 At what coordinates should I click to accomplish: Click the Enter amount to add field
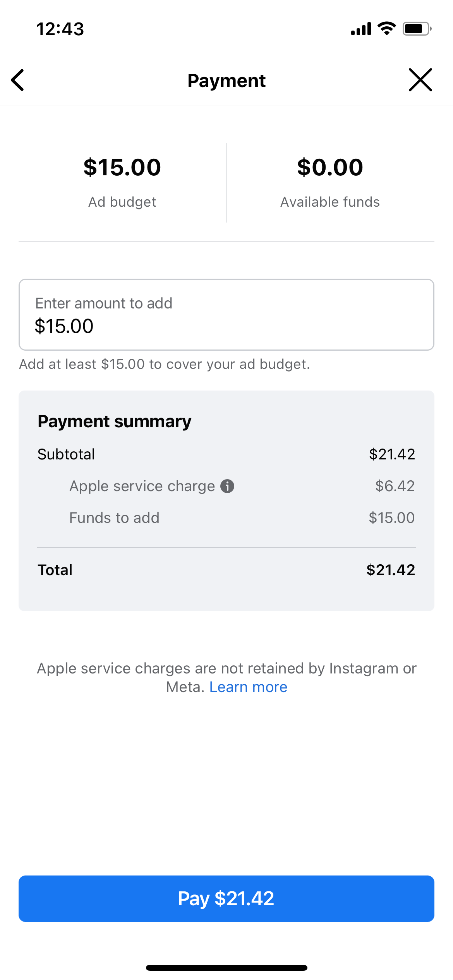coord(226,315)
